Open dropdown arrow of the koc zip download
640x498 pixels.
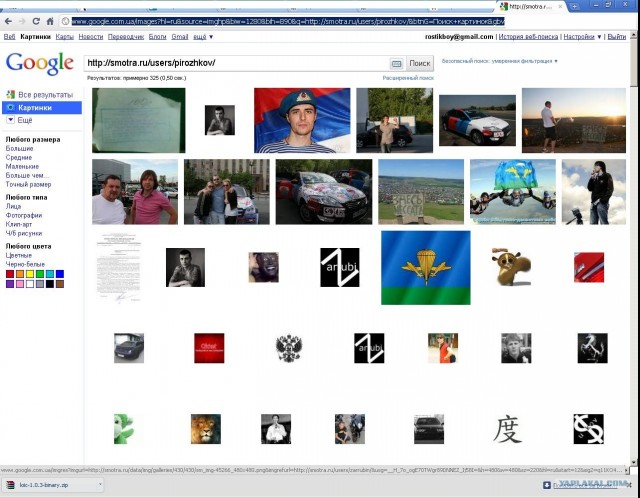100,485
